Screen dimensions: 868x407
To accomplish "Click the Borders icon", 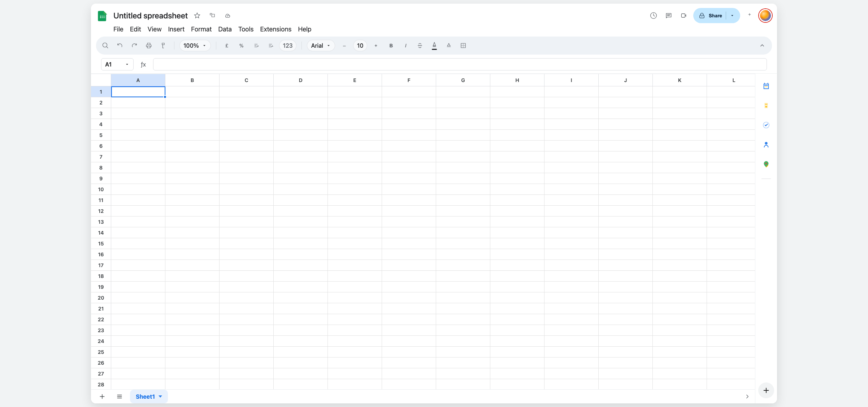I will 463,46.
